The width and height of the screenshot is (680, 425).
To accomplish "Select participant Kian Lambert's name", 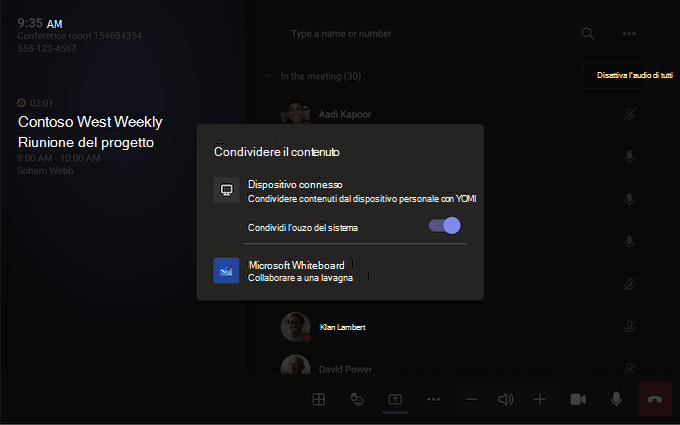I will pos(342,327).
